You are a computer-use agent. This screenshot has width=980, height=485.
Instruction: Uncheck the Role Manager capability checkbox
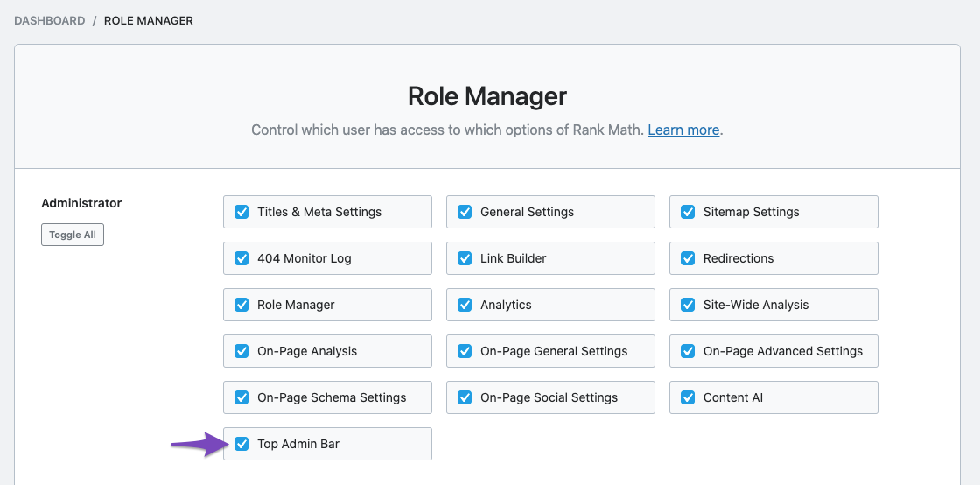241,305
